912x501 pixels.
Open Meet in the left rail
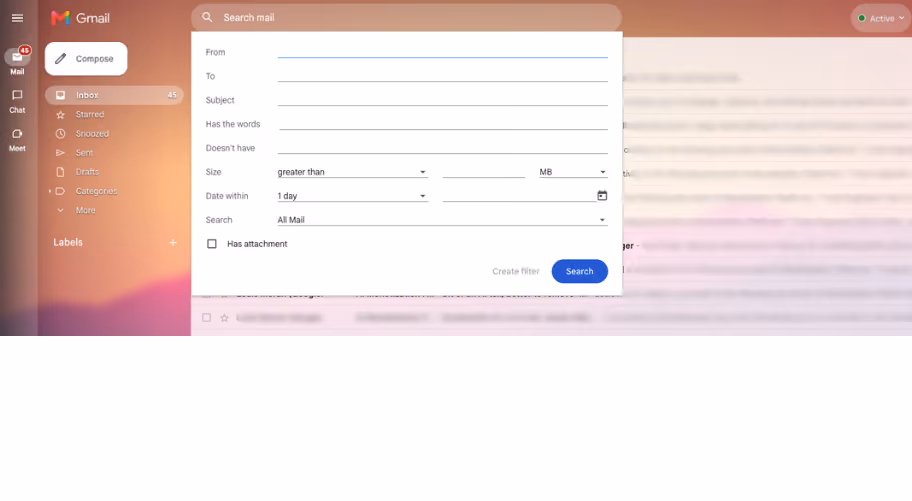17,140
